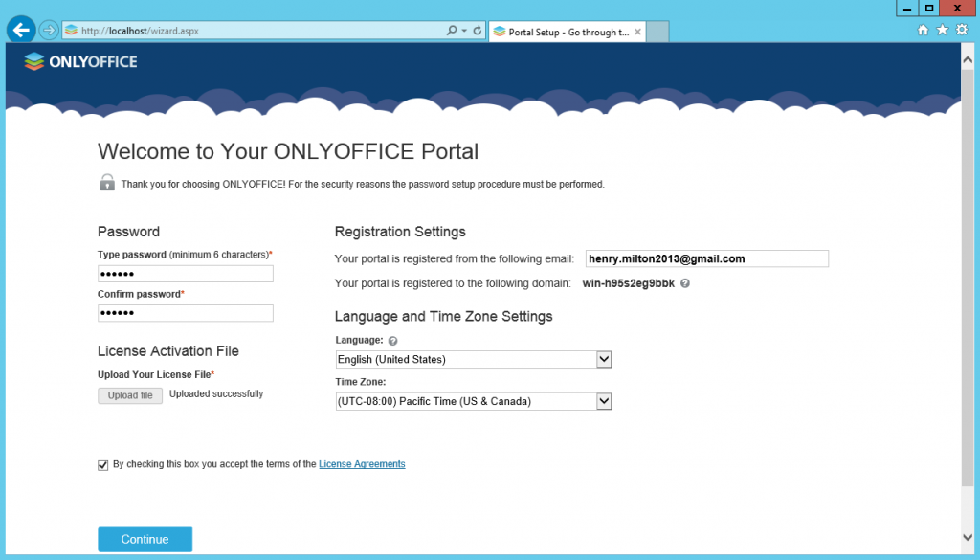Viewport: 980px width, 560px height.
Task: Click the Continue button
Action: coord(145,539)
